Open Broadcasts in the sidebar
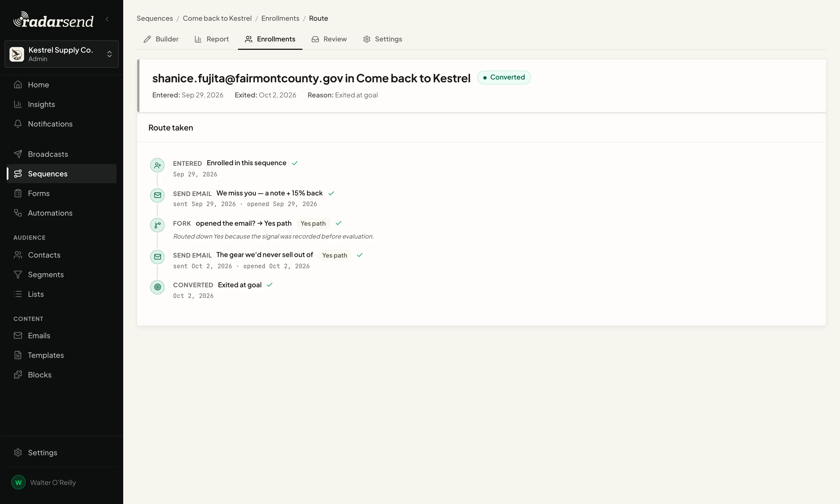 [x=61, y=154]
